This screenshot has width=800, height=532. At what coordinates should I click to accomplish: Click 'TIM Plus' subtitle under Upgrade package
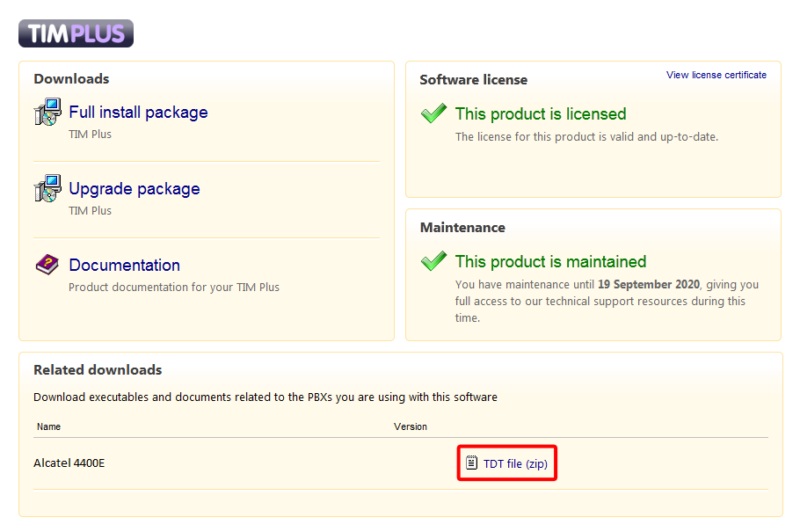tap(90, 211)
